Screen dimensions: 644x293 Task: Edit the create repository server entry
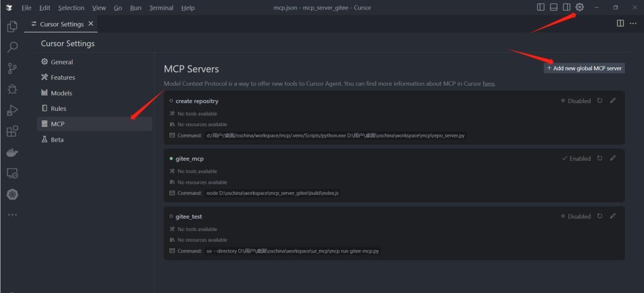612,101
